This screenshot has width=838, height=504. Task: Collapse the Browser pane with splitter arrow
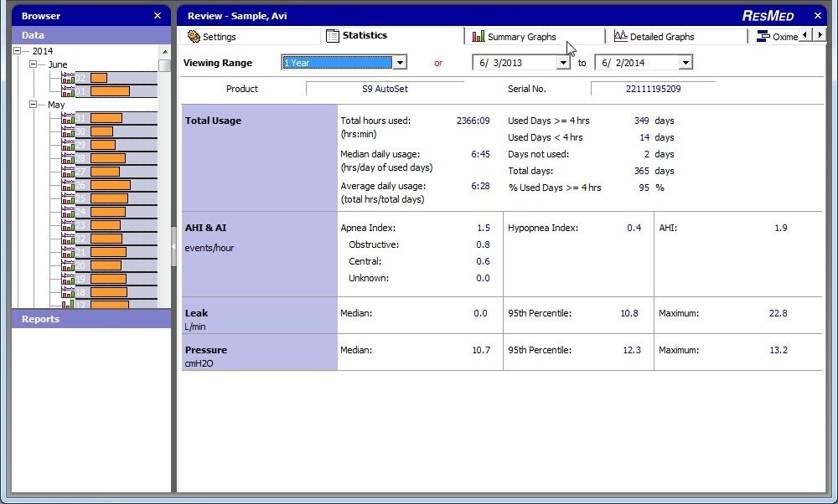pyautogui.click(x=173, y=247)
